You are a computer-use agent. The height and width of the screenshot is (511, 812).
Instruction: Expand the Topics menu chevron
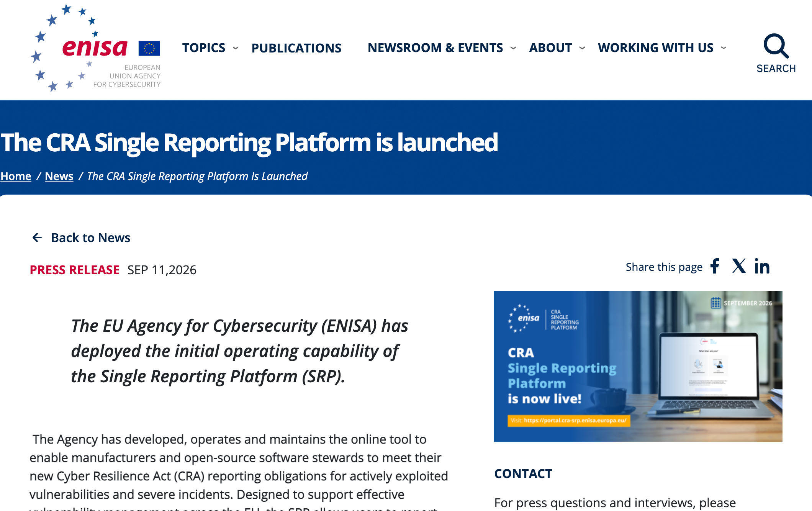pos(236,48)
